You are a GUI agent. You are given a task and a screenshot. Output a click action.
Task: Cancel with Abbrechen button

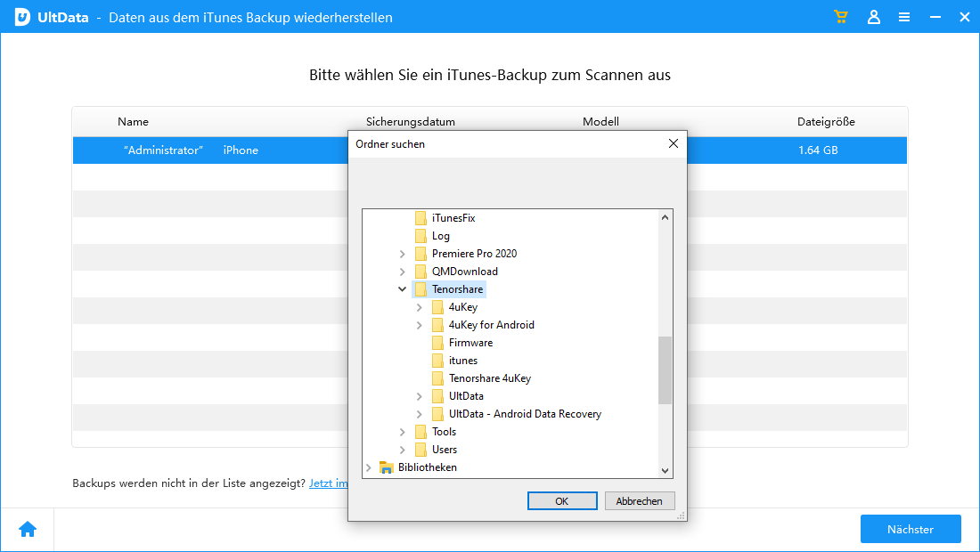(640, 500)
